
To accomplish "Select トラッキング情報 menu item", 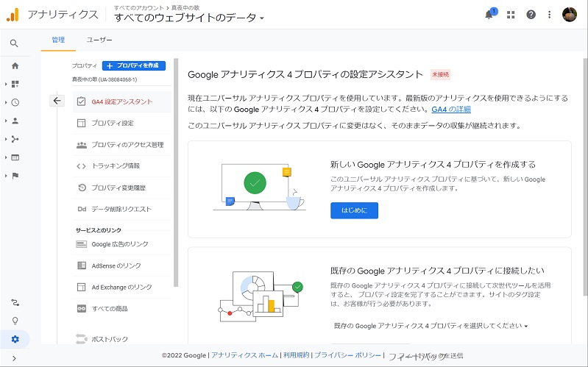I will click(122, 166).
